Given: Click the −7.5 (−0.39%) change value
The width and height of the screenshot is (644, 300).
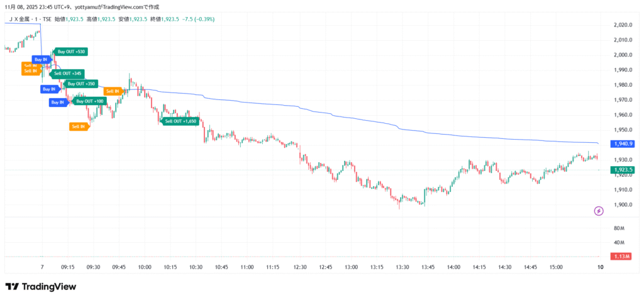Looking at the screenshot, I should [x=197, y=19].
